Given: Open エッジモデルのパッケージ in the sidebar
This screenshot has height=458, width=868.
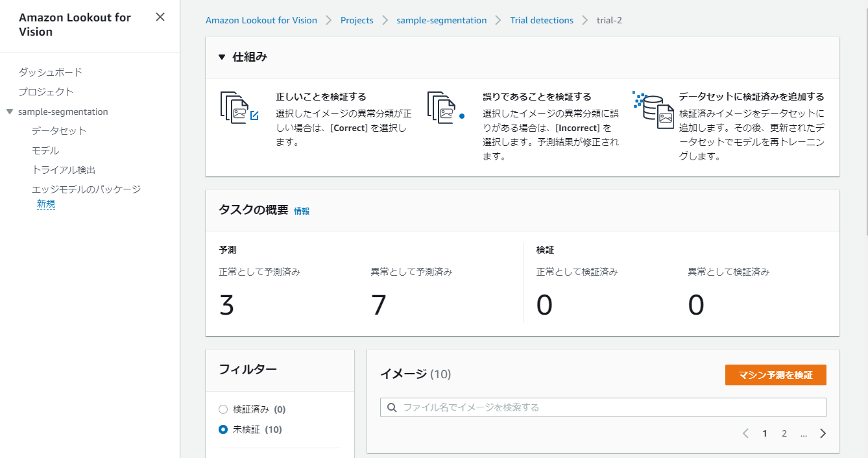Looking at the screenshot, I should (x=86, y=189).
